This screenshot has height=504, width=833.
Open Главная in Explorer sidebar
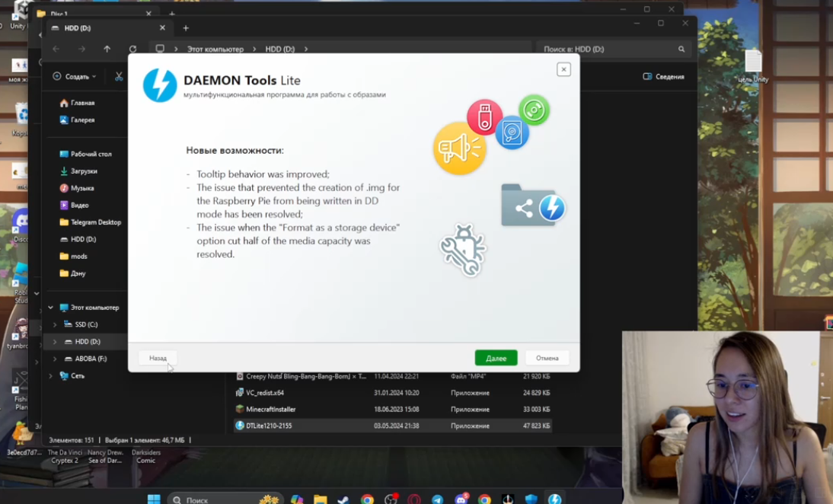pos(77,103)
